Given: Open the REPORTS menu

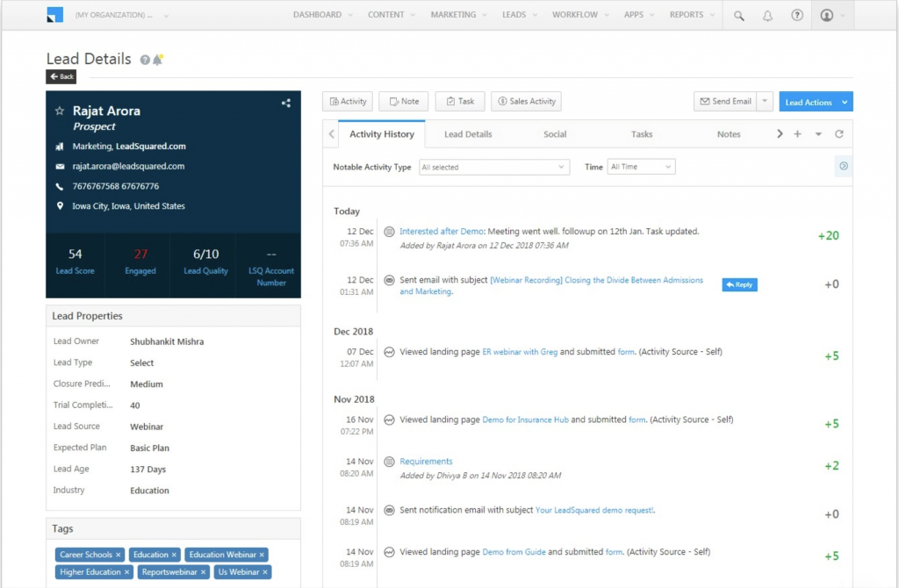Looking at the screenshot, I should (692, 15).
